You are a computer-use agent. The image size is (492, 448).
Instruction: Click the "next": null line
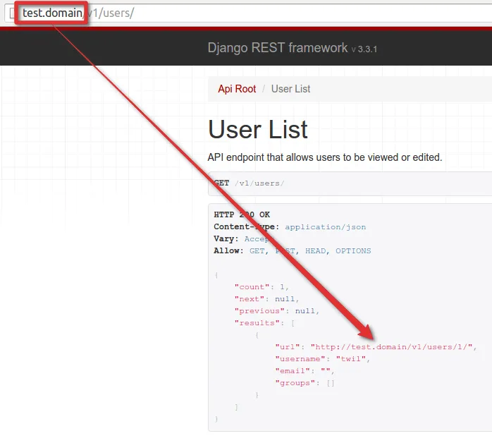click(266, 298)
